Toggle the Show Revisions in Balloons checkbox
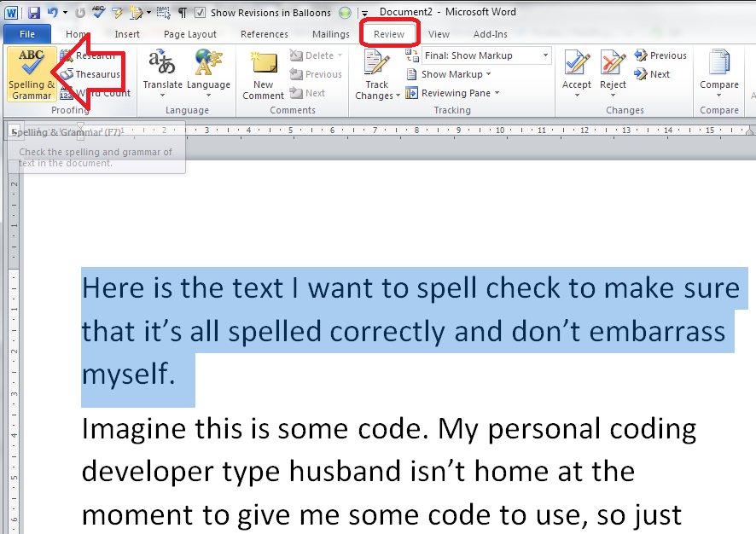The image size is (756, 534). [x=200, y=13]
